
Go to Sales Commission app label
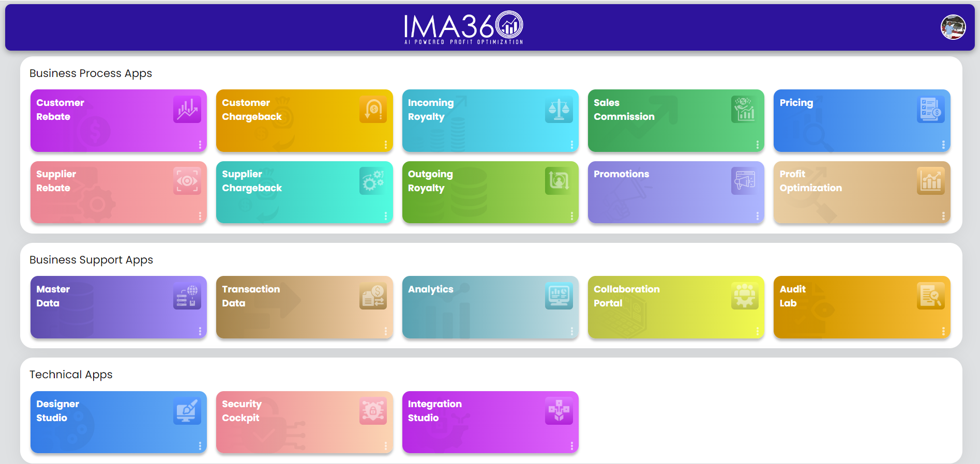pos(624,110)
